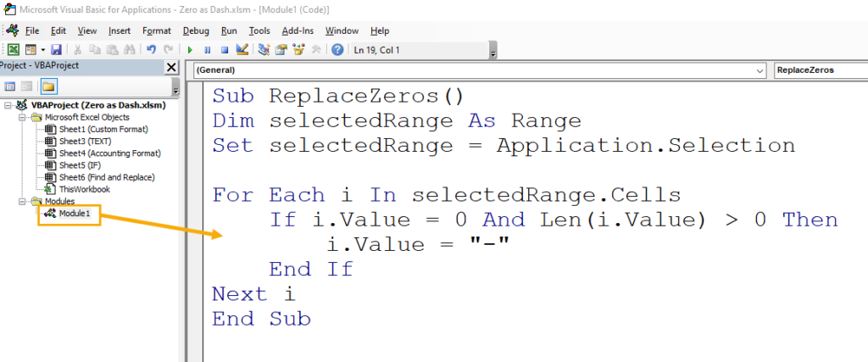Open the Insert menu
The height and width of the screenshot is (362, 868).
pyautogui.click(x=120, y=31)
